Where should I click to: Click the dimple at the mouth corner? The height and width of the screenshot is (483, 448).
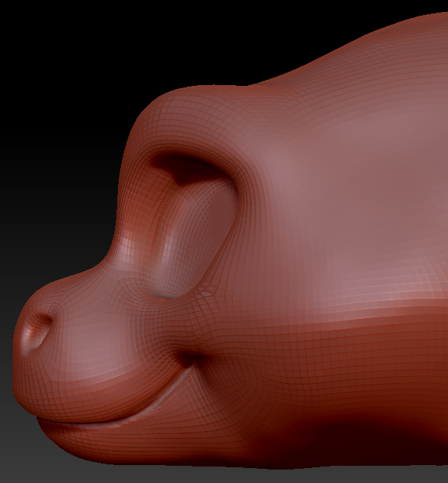click(x=190, y=358)
